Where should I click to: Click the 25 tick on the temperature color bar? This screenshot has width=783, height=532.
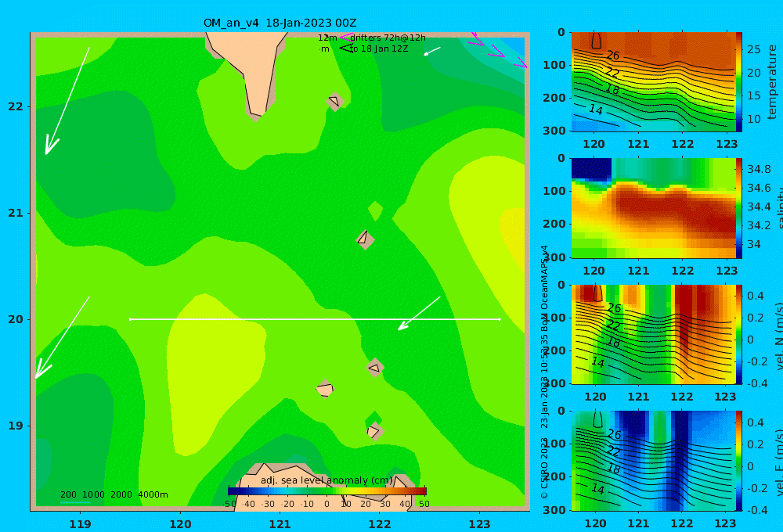tap(754, 49)
